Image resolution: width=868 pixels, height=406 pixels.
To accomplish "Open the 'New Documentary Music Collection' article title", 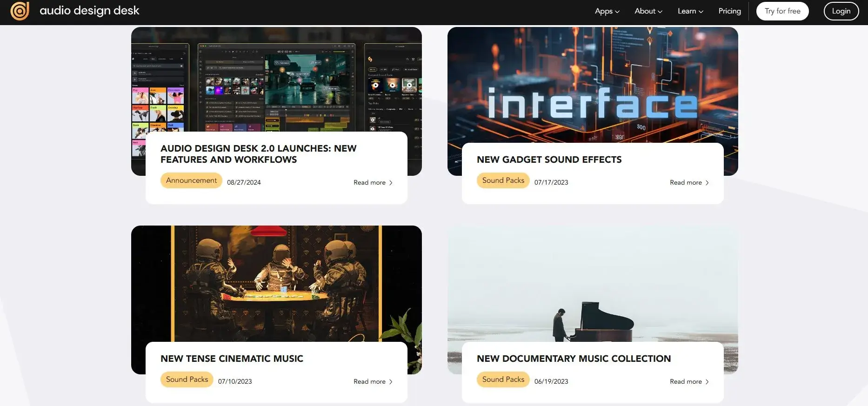I will [574, 359].
